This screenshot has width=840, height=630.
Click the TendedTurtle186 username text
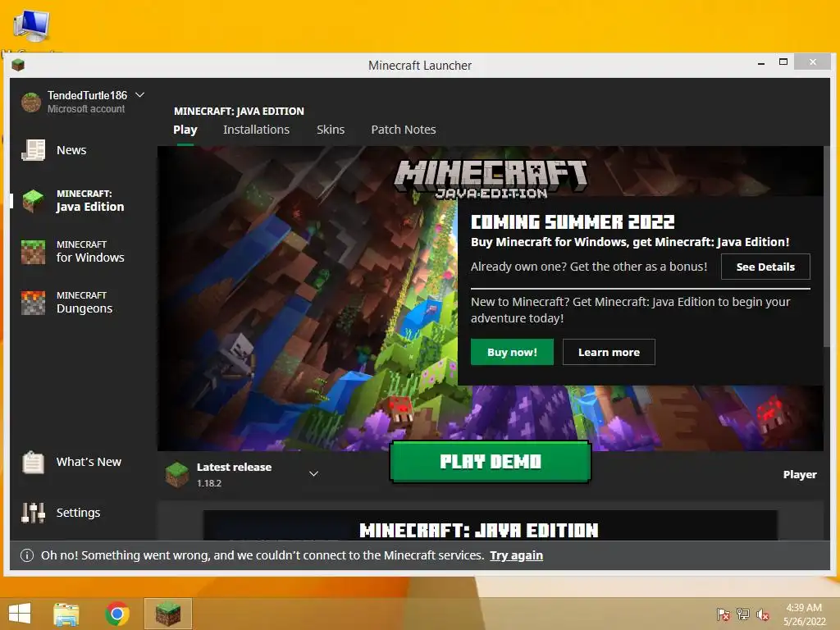click(x=87, y=95)
